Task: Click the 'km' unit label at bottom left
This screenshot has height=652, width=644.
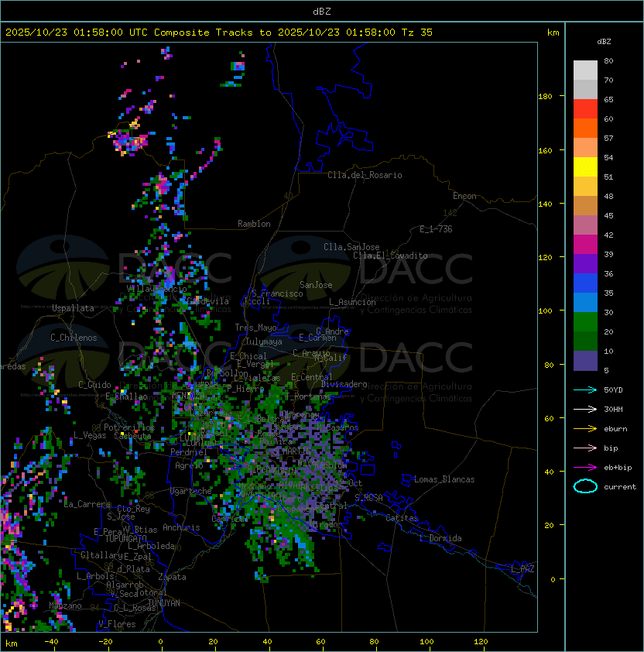Action: click(x=12, y=643)
